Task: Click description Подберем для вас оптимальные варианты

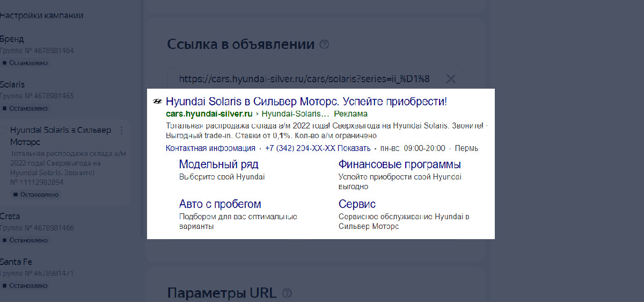Action: point(238,221)
